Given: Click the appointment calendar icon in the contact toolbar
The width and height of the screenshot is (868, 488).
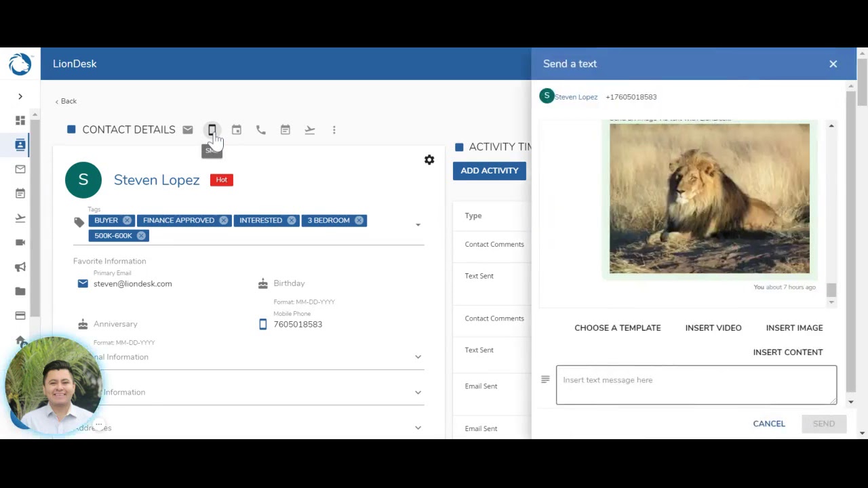Looking at the screenshot, I should tap(237, 129).
